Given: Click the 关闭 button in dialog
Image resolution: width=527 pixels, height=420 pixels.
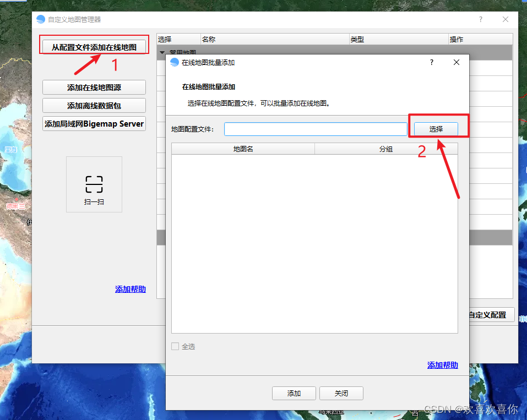Looking at the screenshot, I should click(341, 393).
